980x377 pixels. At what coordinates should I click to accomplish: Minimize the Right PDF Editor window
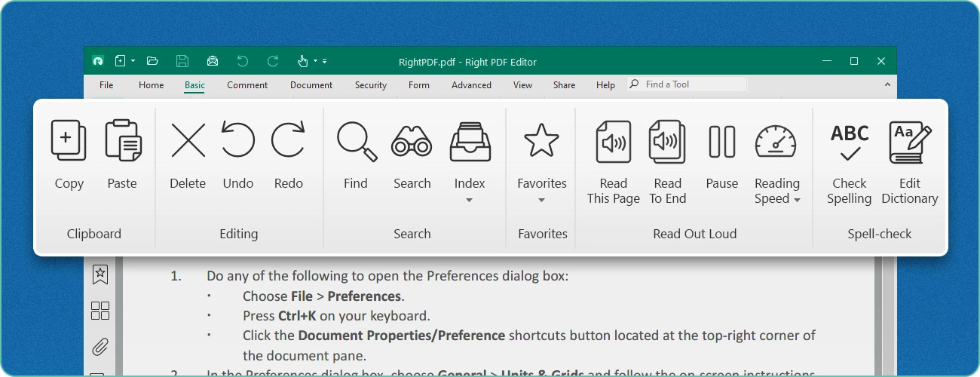click(827, 61)
